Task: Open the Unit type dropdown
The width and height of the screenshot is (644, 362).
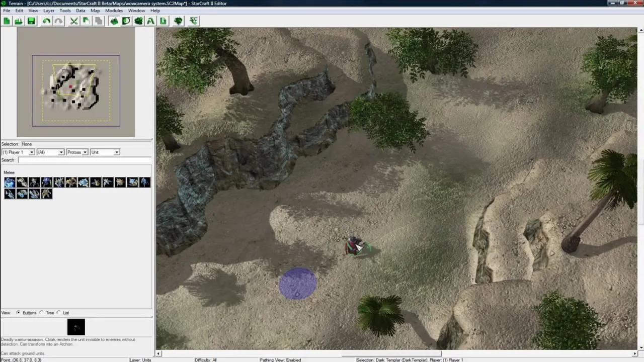Action: [105, 152]
